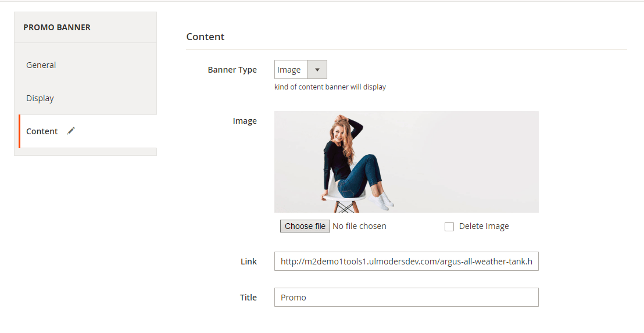Click the PROMO BANNER panel header
Screen dimensions: 644x333
57,27
